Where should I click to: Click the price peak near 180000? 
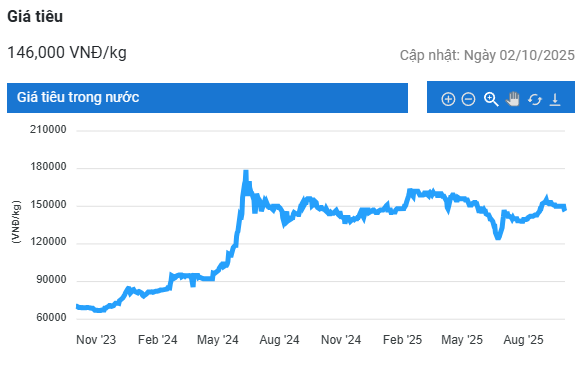(246, 173)
